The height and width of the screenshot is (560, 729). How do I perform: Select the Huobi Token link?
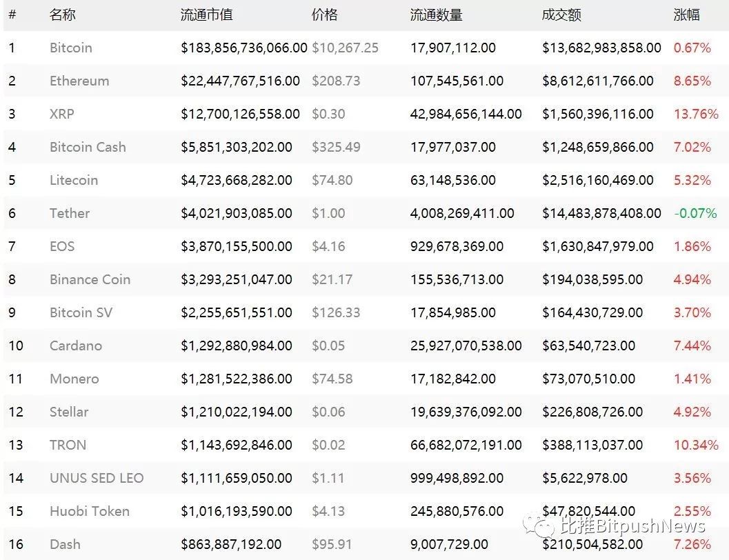click(90, 511)
